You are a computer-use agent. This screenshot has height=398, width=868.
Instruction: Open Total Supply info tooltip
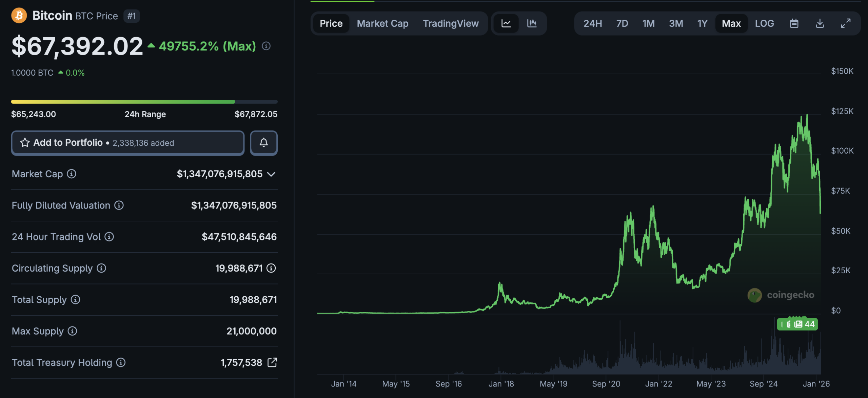pos(75,300)
